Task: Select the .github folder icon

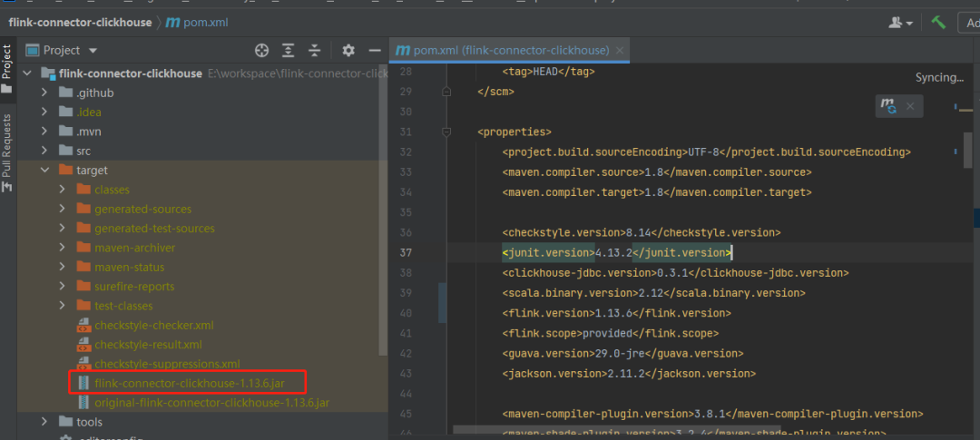Action: (65, 93)
